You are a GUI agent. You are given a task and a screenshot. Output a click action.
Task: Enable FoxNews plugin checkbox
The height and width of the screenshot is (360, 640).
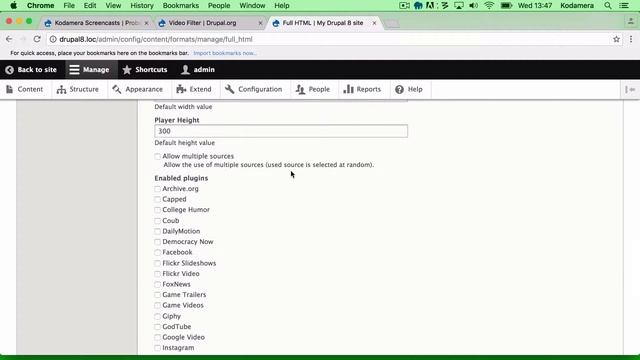[158, 284]
